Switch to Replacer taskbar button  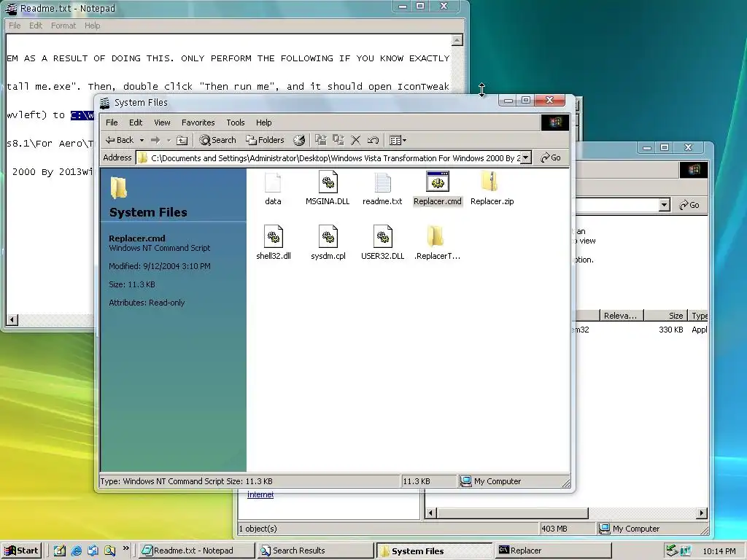click(553, 551)
